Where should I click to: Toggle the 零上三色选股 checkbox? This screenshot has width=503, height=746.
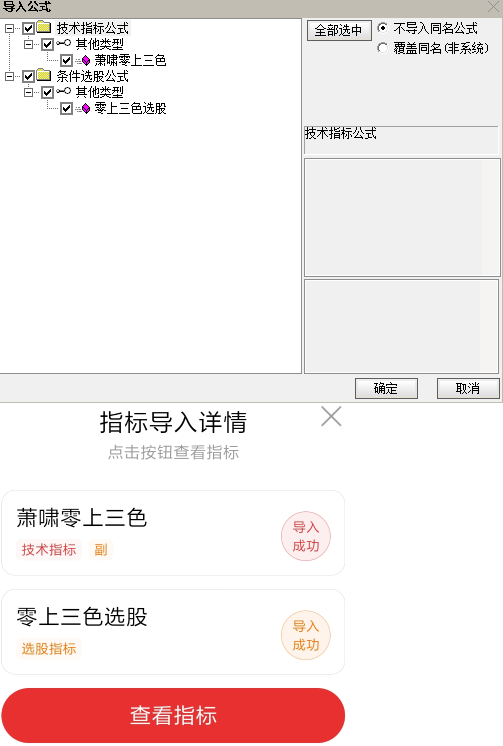click(67, 109)
